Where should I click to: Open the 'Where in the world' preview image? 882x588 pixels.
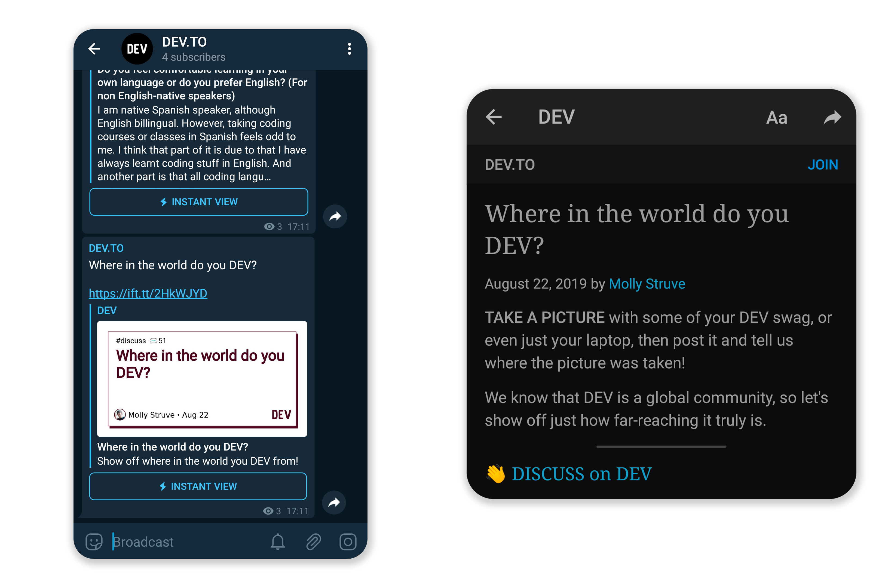click(x=202, y=379)
